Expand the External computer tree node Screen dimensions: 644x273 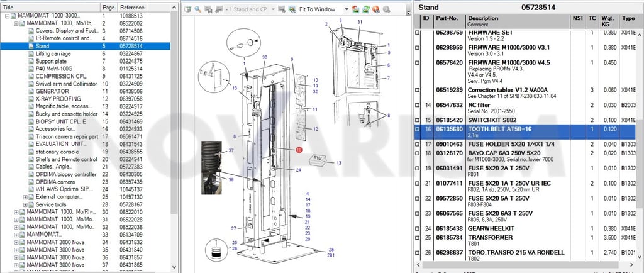point(25,197)
